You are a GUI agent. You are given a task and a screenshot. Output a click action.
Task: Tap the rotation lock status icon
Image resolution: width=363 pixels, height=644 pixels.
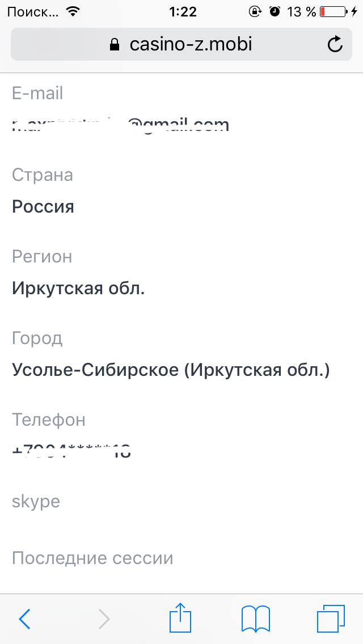pyautogui.click(x=255, y=11)
